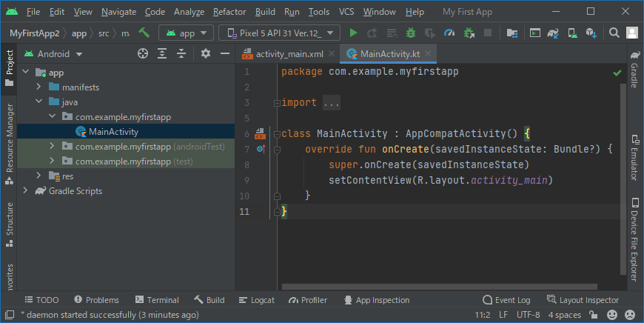Collapse the java folder
This screenshot has height=323, width=644.
tap(38, 101)
